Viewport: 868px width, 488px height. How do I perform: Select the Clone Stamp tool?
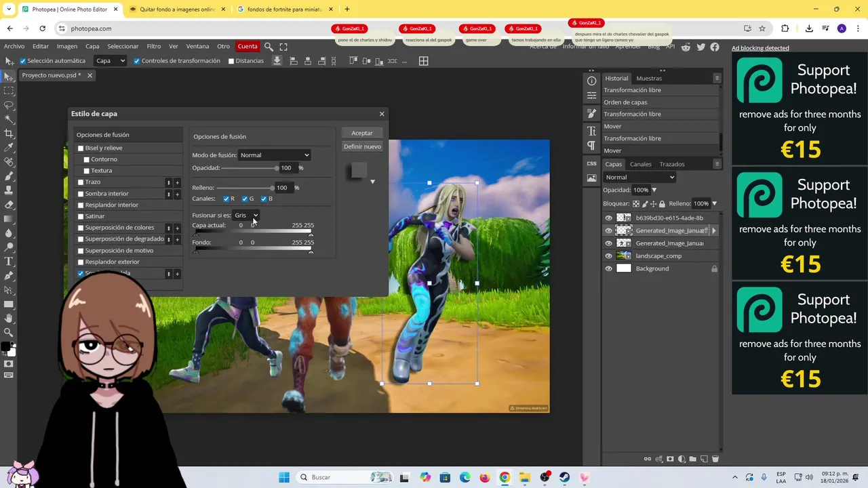pos(9,190)
